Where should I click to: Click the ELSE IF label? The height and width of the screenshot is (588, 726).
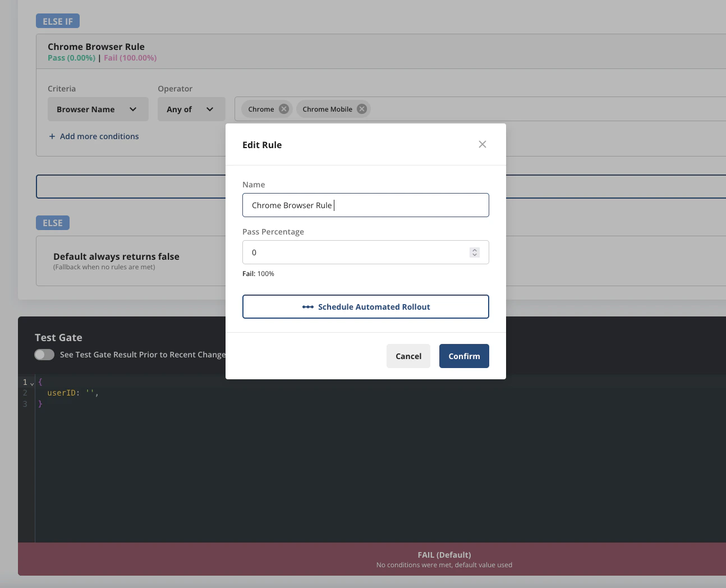pyautogui.click(x=58, y=21)
